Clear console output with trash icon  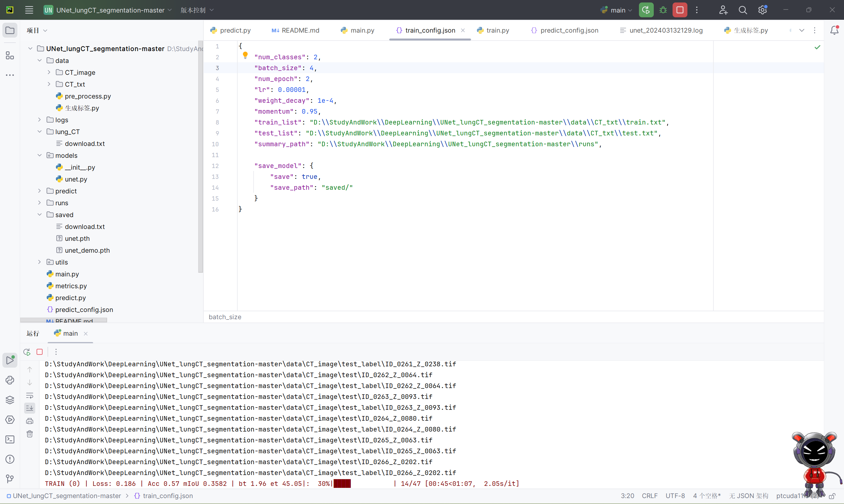pos(30,434)
